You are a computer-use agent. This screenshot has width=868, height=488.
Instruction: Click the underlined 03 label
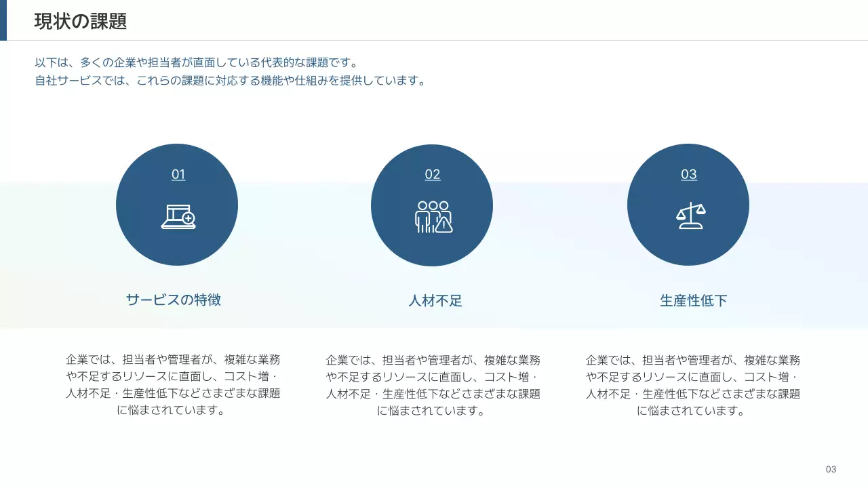tap(689, 174)
